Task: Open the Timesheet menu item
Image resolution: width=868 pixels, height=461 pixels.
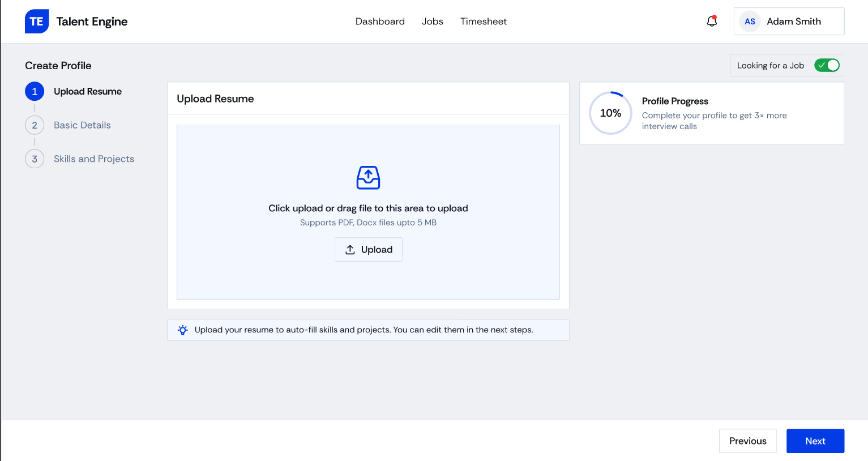Action: click(484, 22)
